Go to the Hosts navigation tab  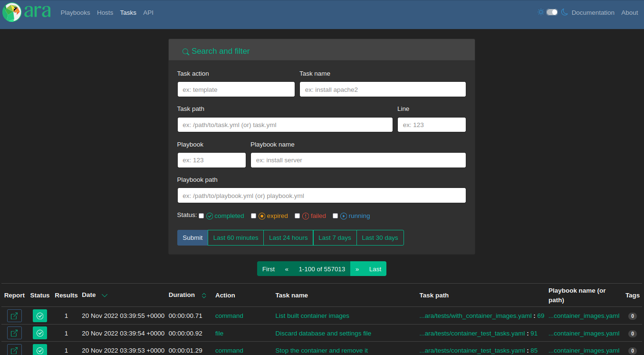105,13
